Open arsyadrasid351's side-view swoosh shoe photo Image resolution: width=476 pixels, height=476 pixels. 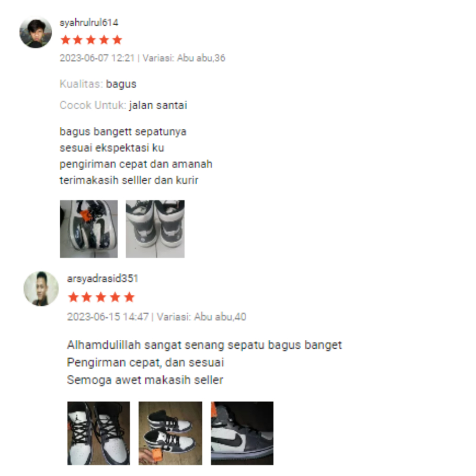[242, 433]
